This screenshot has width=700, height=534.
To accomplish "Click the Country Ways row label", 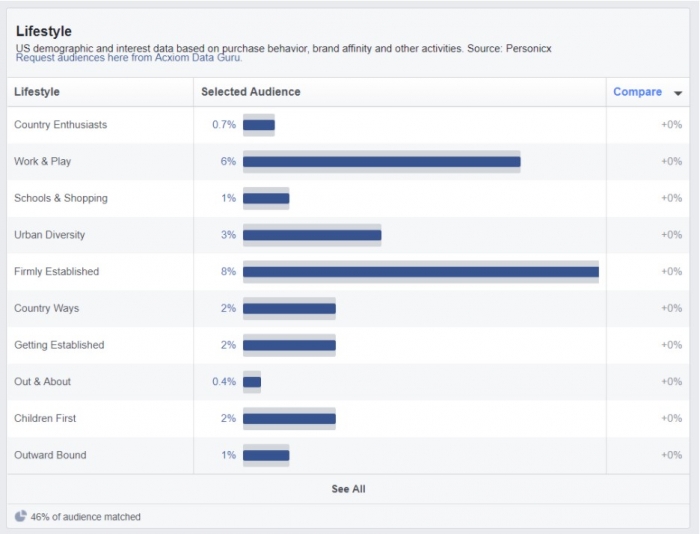I will pyautogui.click(x=46, y=308).
